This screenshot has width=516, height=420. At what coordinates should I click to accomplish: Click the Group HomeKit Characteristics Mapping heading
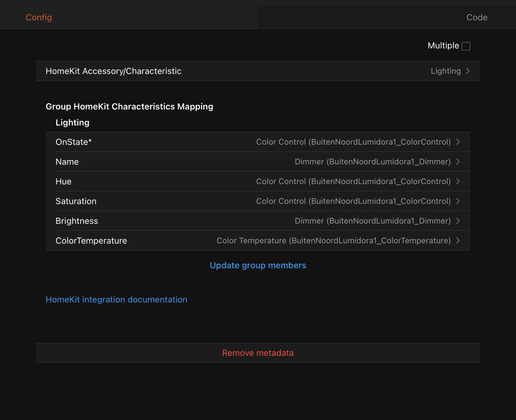pos(129,106)
